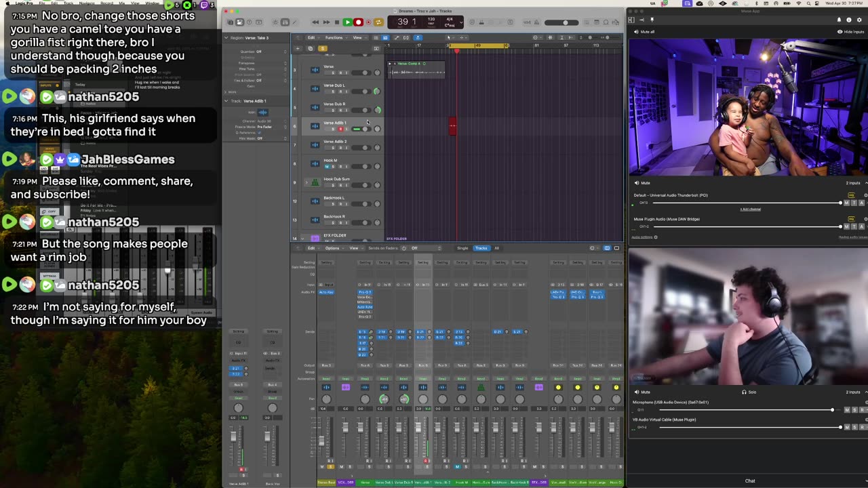Play nathan5205's 7:15 PM voice message
This screenshot has width=868, height=488.
click(9, 97)
